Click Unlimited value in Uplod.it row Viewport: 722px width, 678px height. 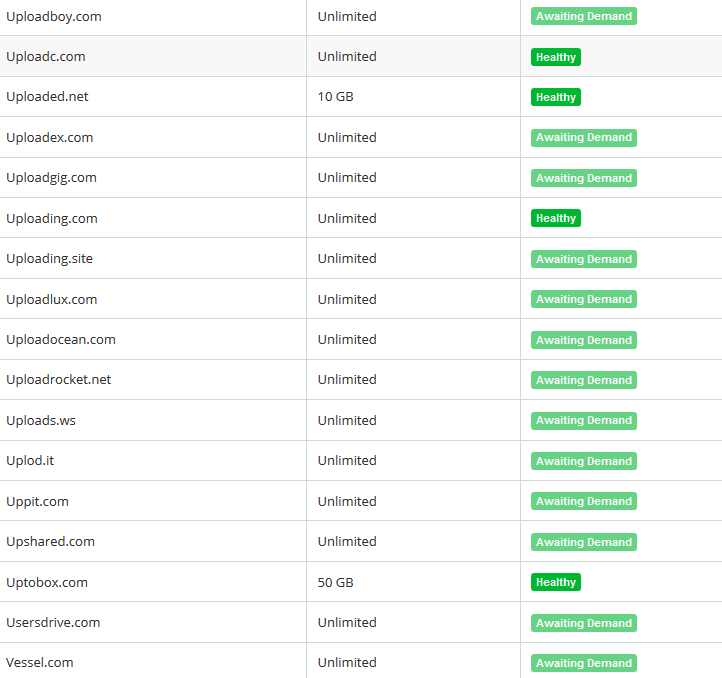(x=347, y=461)
